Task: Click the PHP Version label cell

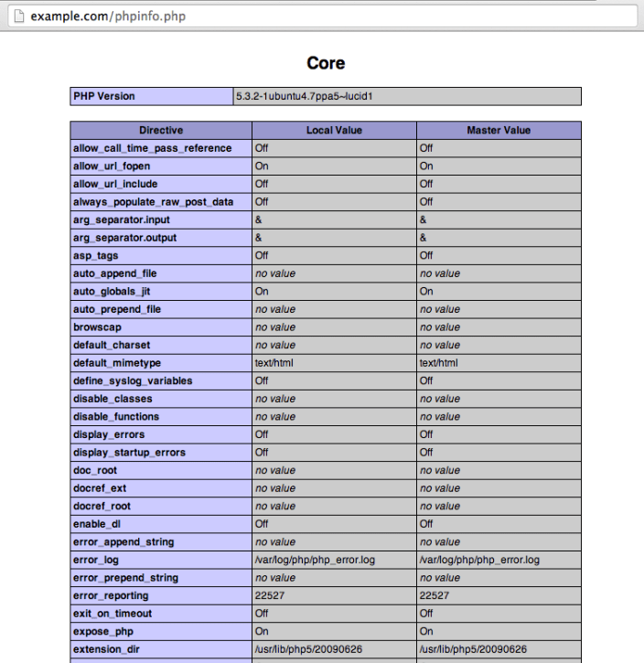Action: coord(151,96)
